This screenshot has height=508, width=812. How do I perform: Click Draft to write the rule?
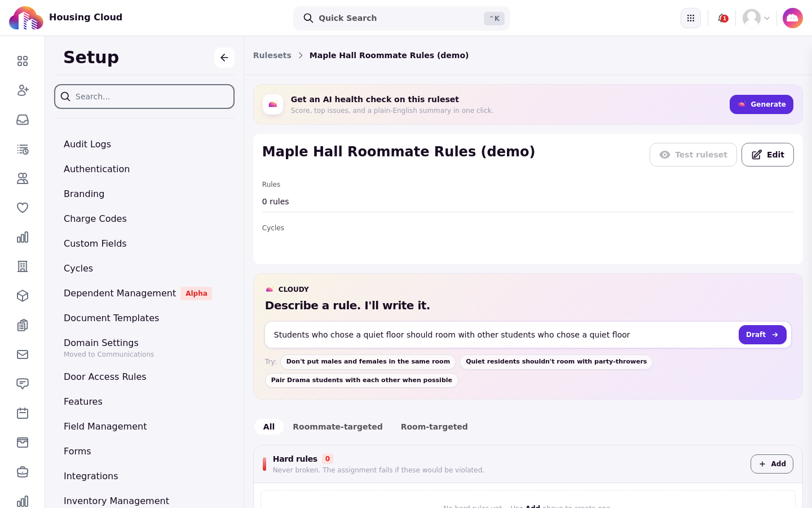tap(762, 335)
